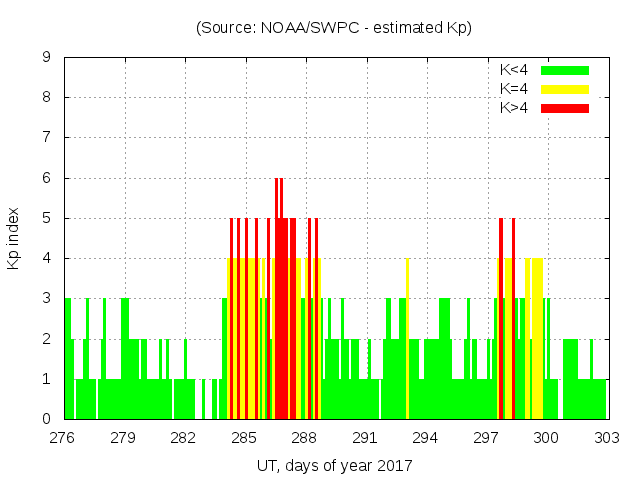Click the x-axis tick label 303
The image size is (640, 480).
(606, 438)
